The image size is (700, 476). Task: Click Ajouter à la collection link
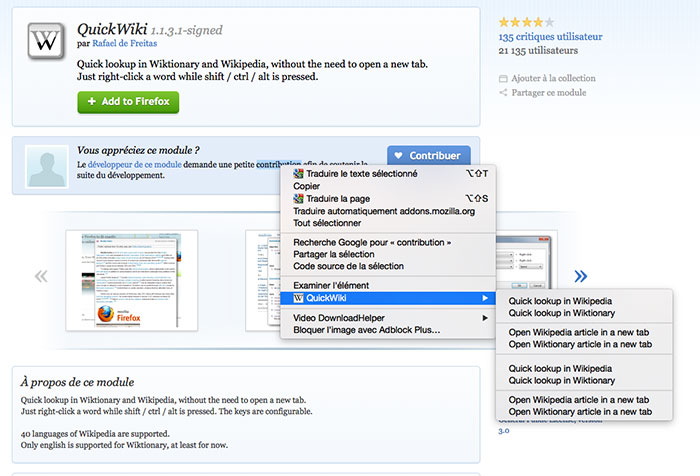click(x=553, y=78)
